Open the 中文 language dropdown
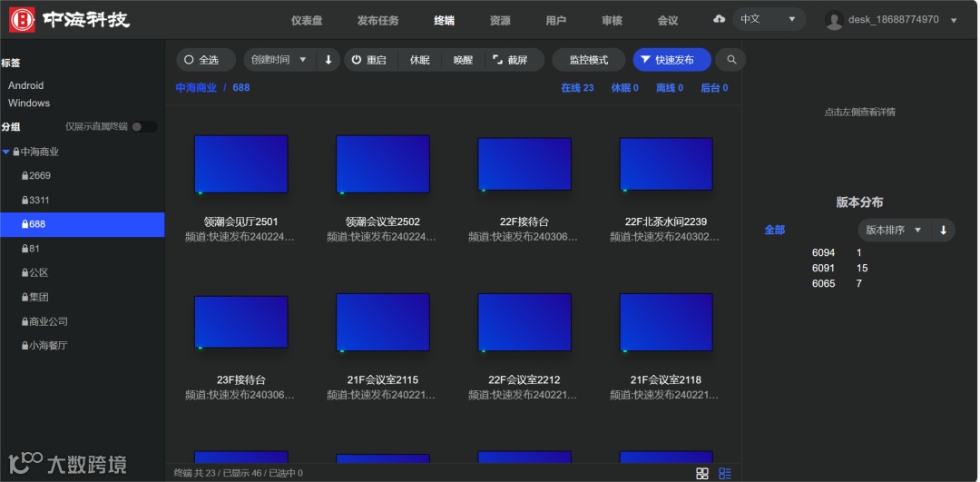 (x=769, y=19)
